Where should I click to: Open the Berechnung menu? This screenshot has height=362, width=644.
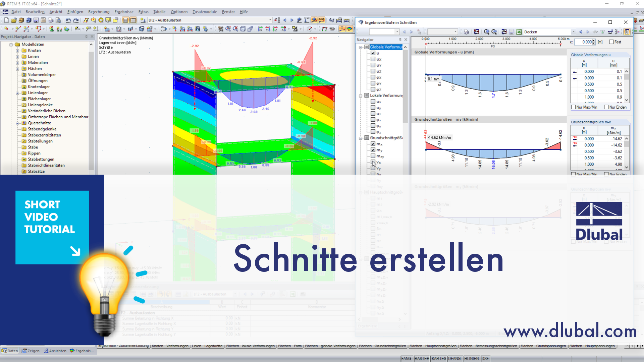pyautogui.click(x=99, y=12)
